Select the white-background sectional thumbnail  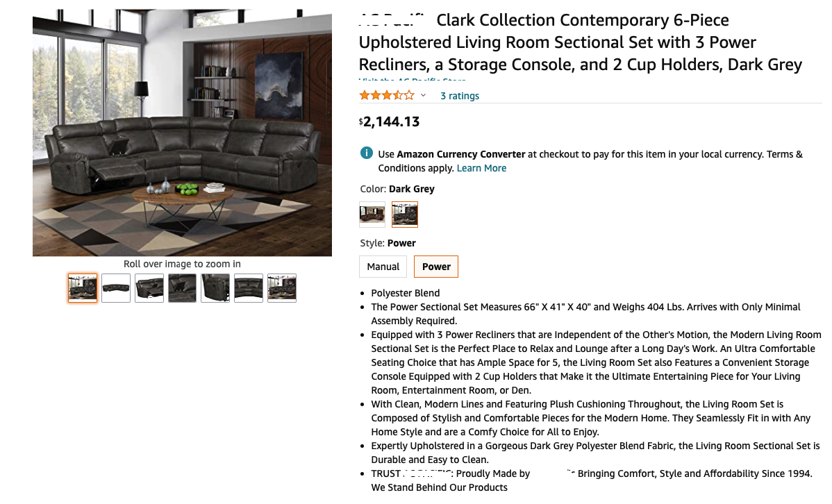116,287
